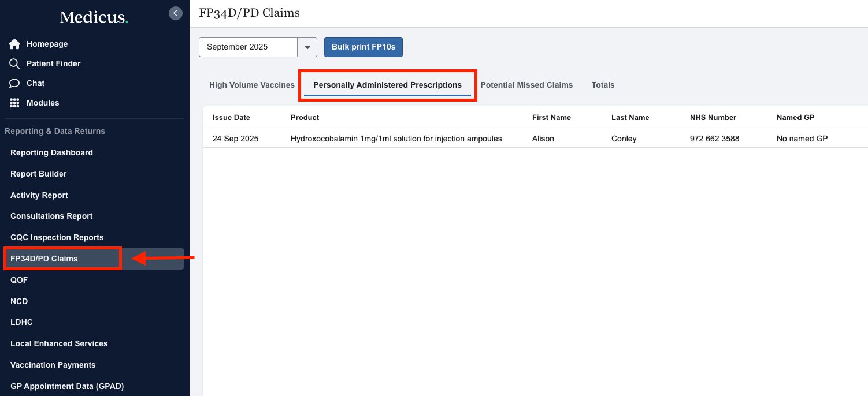Go to CQC Inspection Reports
This screenshot has height=396, width=868.
(x=57, y=237)
